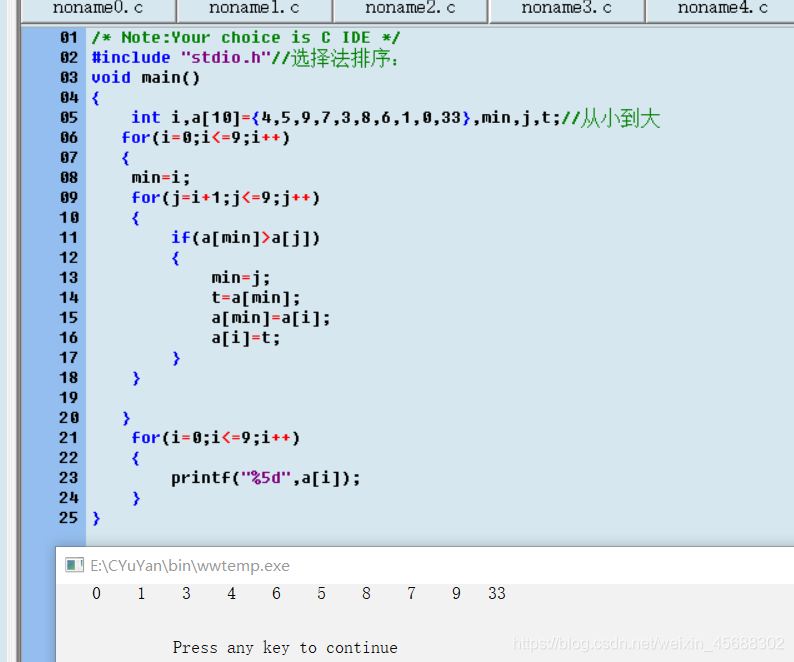Image resolution: width=794 pixels, height=662 pixels.
Task: Click the 'for(i=0;i<=9;i++)' line 06
Action: (x=206, y=138)
